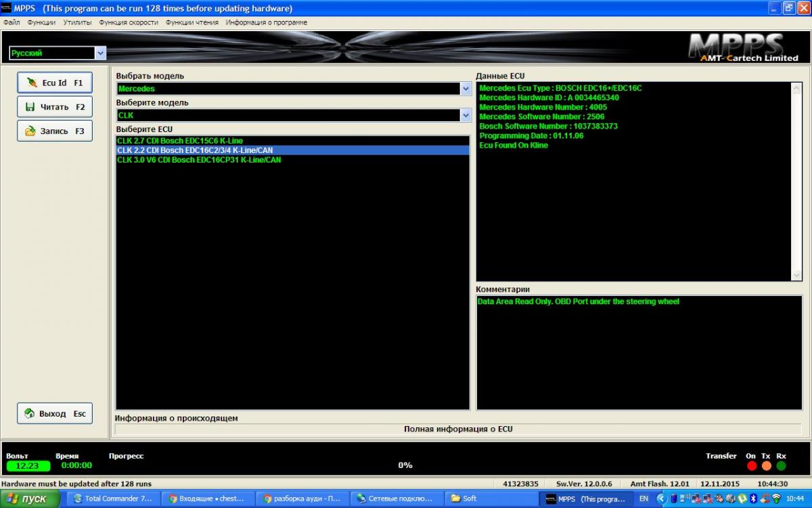Click the Mercedes Ecu Type line
Viewport: 812px width, 508px height.
pyautogui.click(x=560, y=88)
